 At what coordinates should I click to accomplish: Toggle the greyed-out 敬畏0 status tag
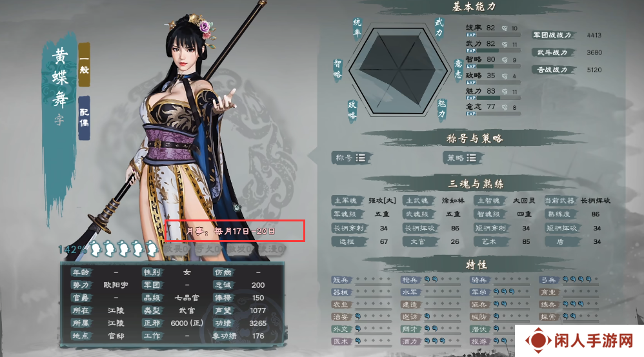177,249
